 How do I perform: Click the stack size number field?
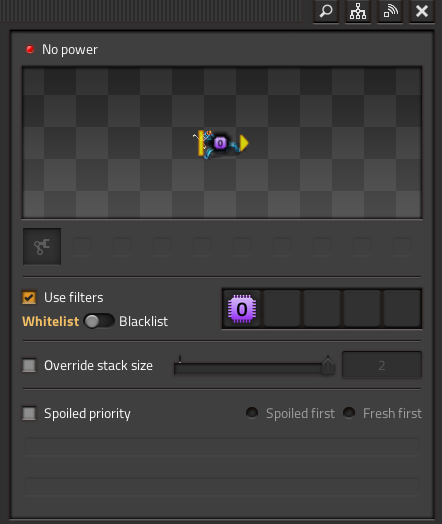pos(382,365)
